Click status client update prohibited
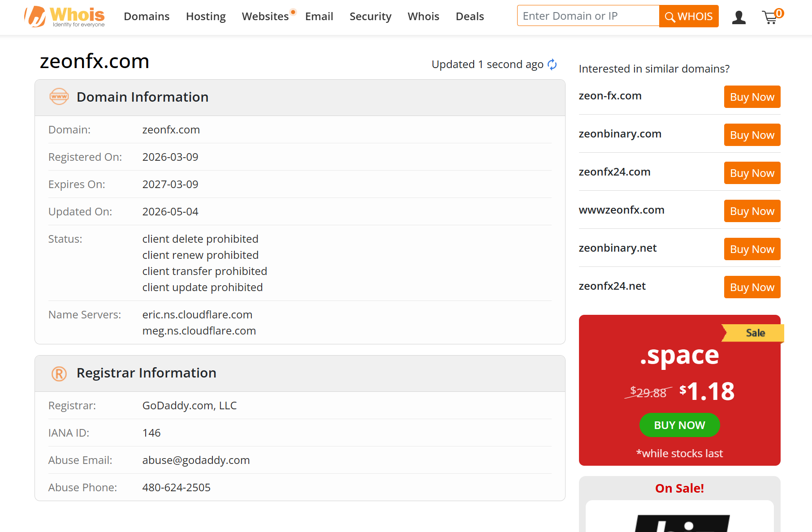 [x=203, y=287]
